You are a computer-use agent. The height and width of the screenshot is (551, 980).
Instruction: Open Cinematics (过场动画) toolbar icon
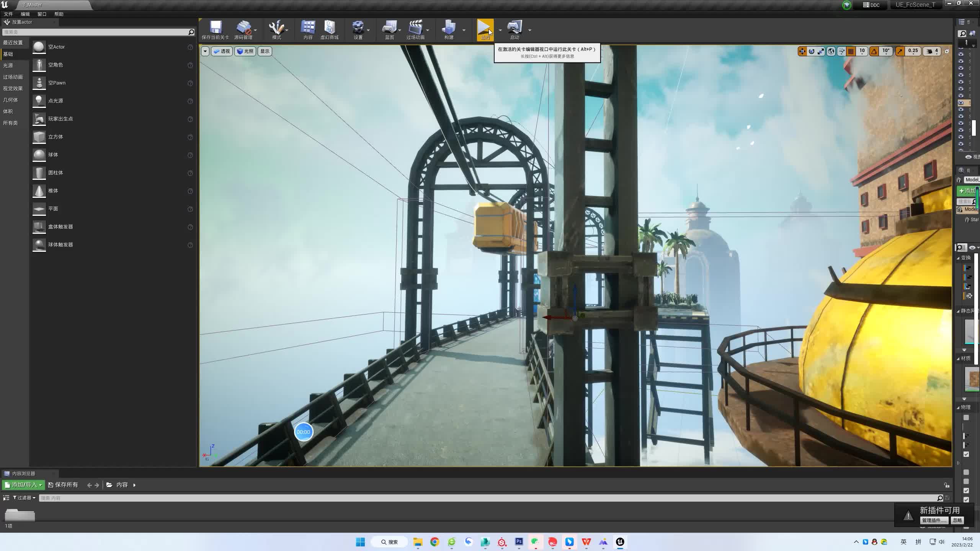[415, 28]
